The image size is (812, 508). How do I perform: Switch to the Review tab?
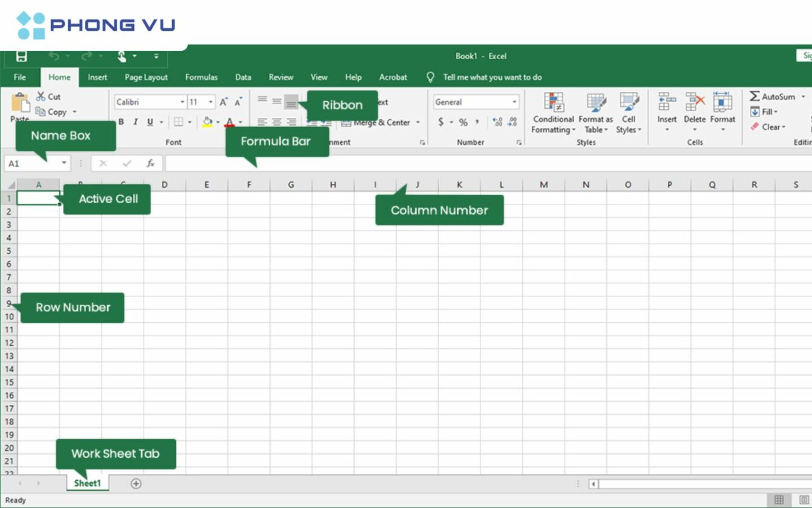point(281,77)
